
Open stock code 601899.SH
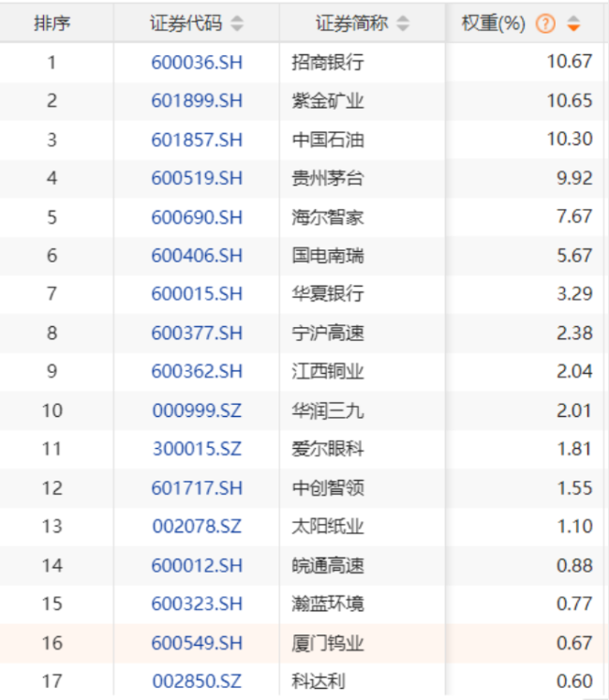(197, 100)
